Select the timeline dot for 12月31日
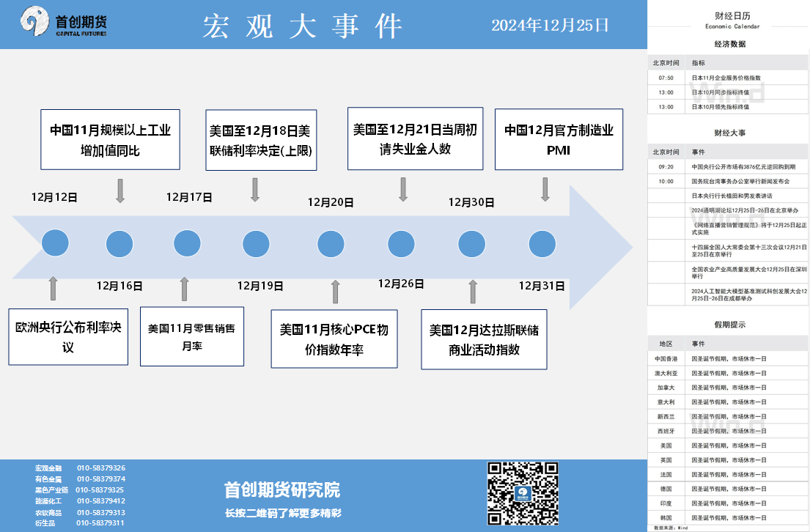Viewport: 810px width, 532px height. (542, 244)
